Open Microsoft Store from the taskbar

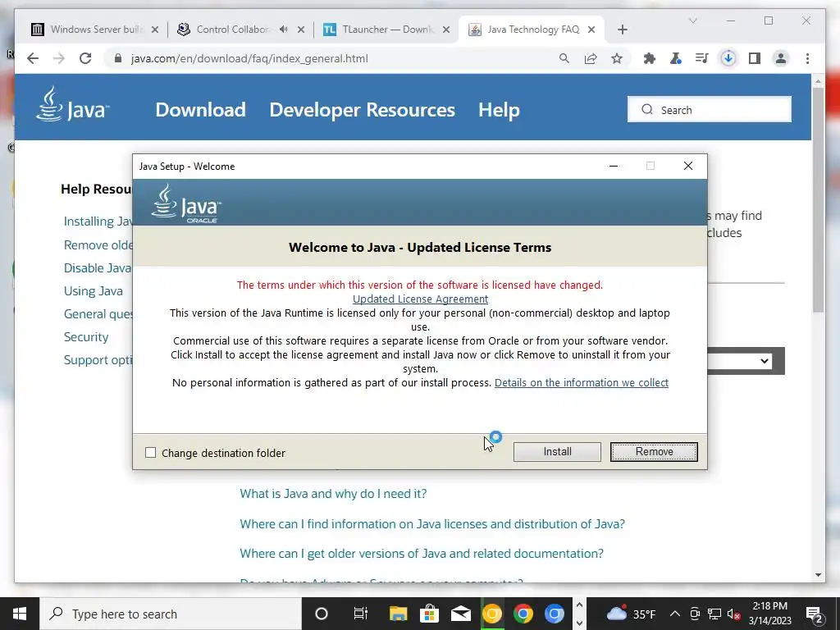point(429,614)
